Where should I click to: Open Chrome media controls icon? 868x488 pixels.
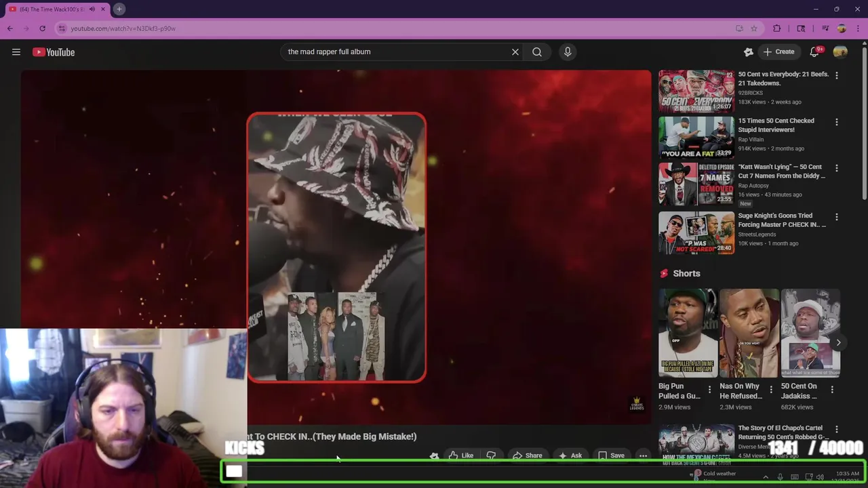click(825, 28)
